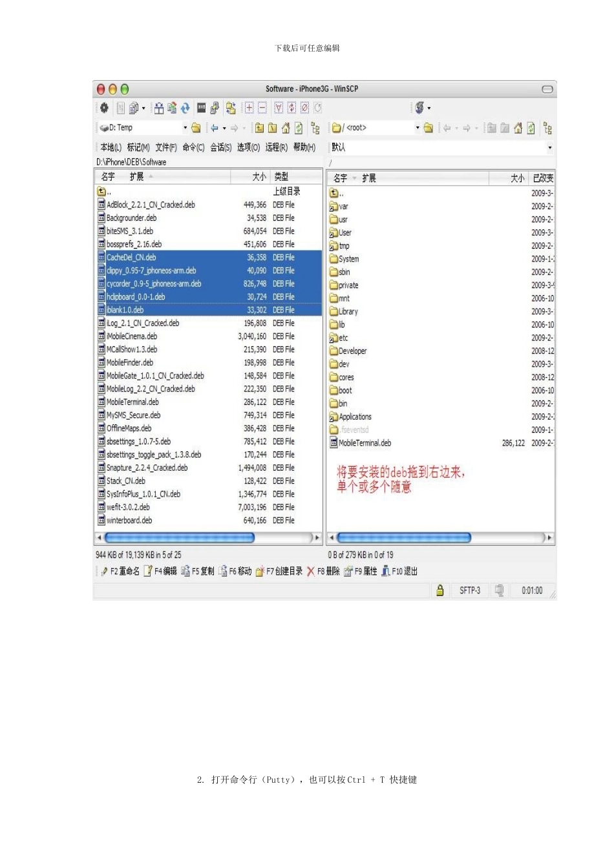Screen dimensions: 614x868
Task: Click the local panel horizontal scrollbar thumb
Action: point(180,537)
